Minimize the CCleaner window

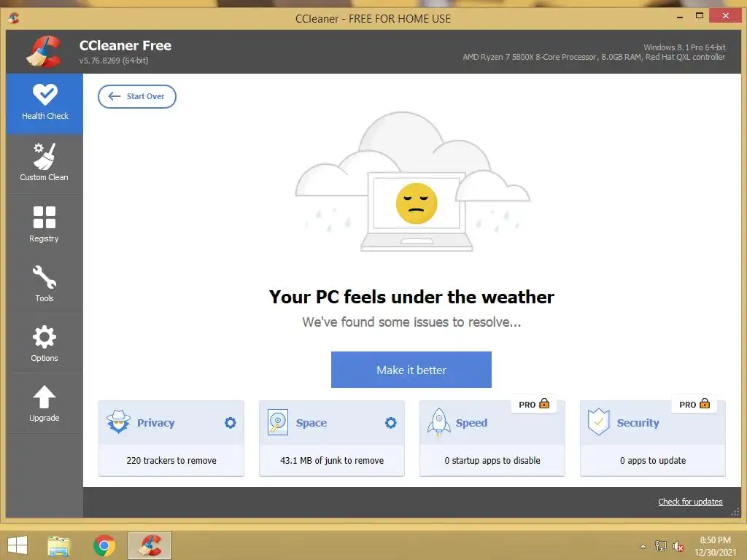pos(680,17)
